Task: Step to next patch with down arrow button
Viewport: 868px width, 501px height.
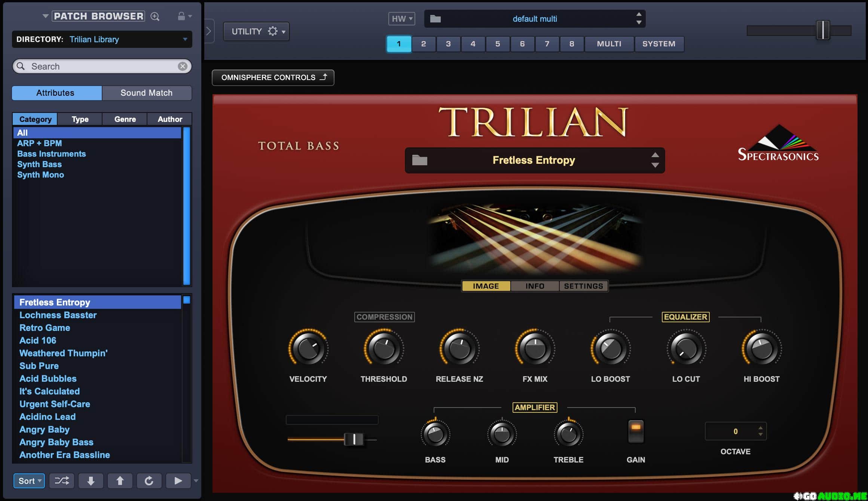Action: (91, 481)
